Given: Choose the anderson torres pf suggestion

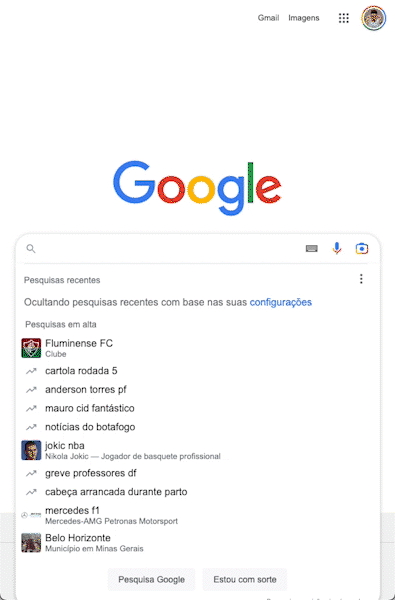Looking at the screenshot, I should (198, 390).
